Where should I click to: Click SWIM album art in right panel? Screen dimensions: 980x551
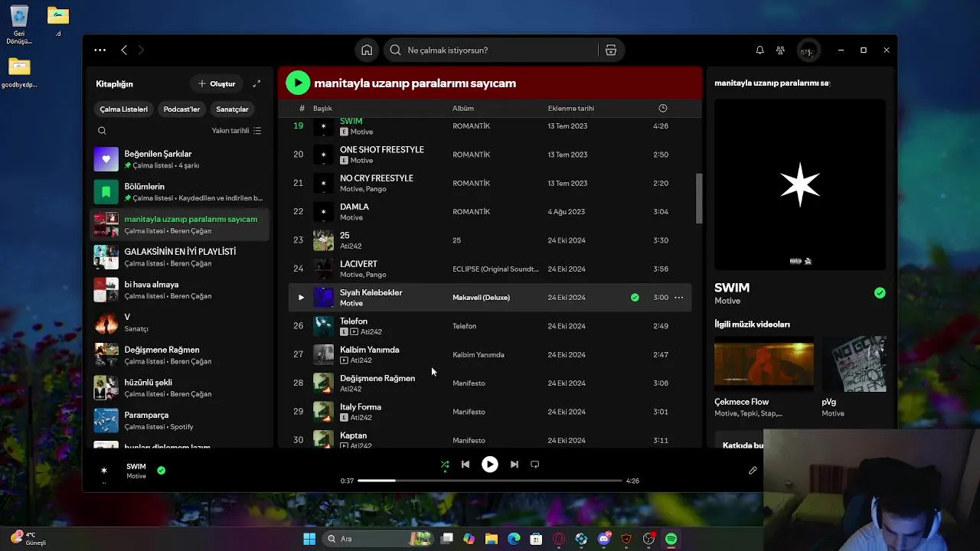[800, 184]
